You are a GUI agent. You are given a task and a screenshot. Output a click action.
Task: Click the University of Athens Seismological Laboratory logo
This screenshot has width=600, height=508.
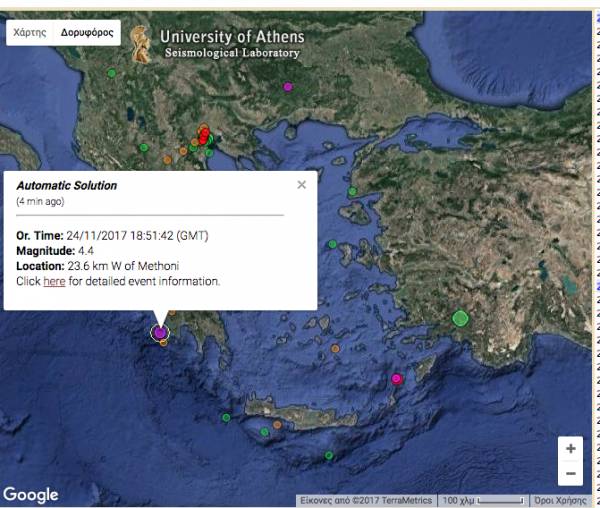pyautogui.click(x=217, y=44)
